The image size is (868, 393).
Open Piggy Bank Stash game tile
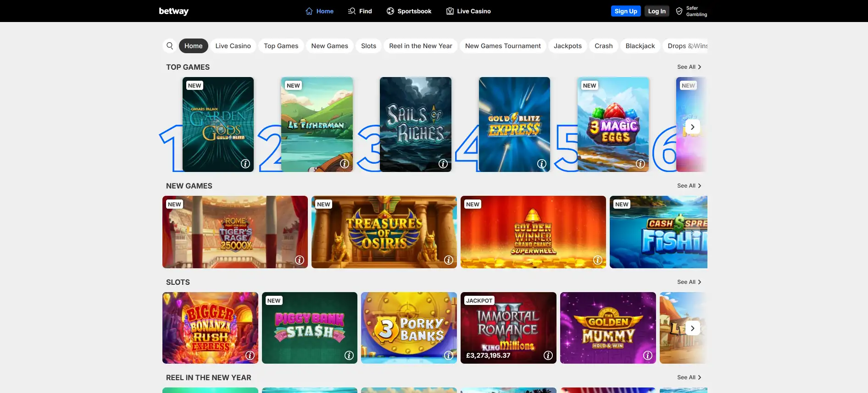310,328
